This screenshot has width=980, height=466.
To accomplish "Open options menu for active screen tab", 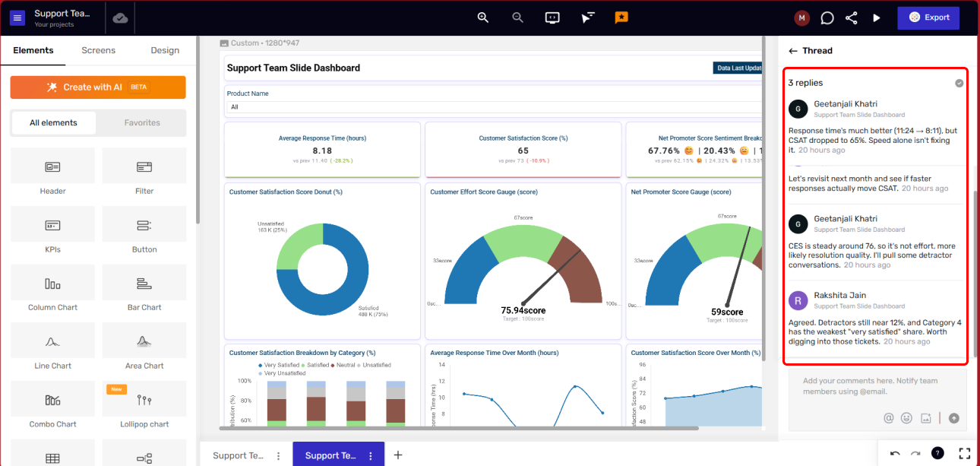I will coord(371,455).
